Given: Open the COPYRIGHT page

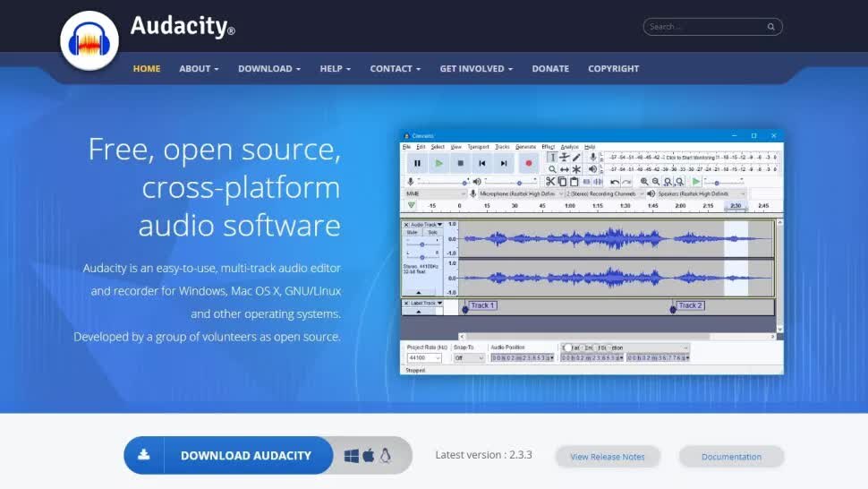Looking at the screenshot, I should tap(613, 69).
